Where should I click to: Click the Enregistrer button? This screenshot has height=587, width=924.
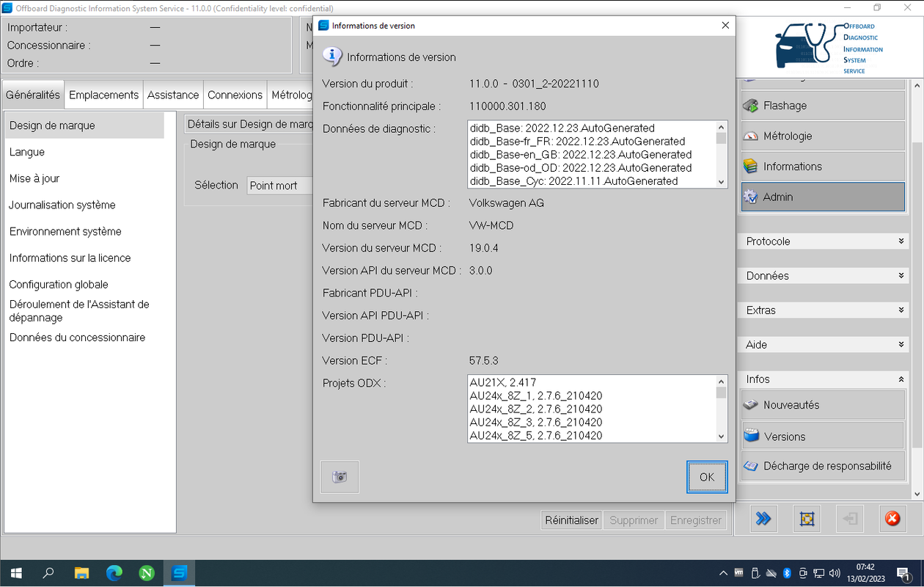coord(696,520)
